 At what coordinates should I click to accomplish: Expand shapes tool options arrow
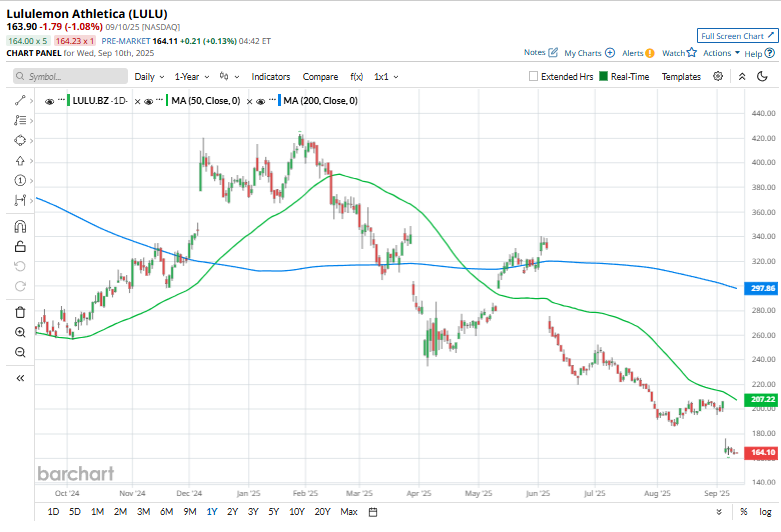31,140
